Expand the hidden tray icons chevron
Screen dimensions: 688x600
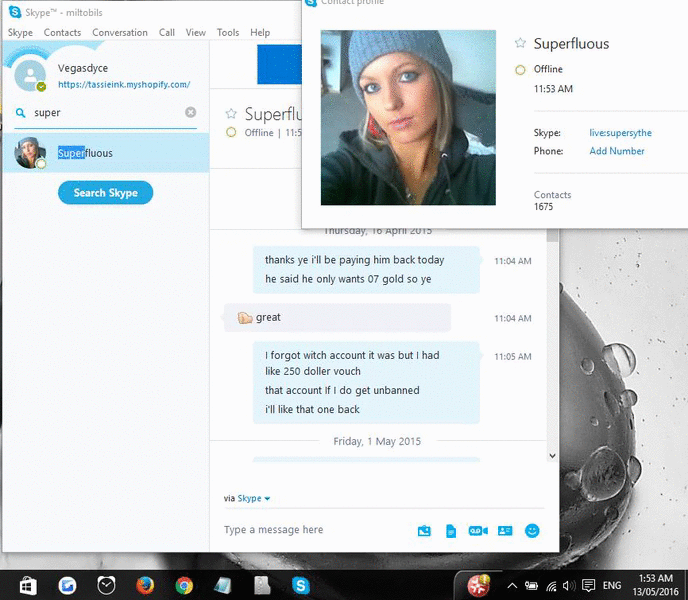click(512, 586)
